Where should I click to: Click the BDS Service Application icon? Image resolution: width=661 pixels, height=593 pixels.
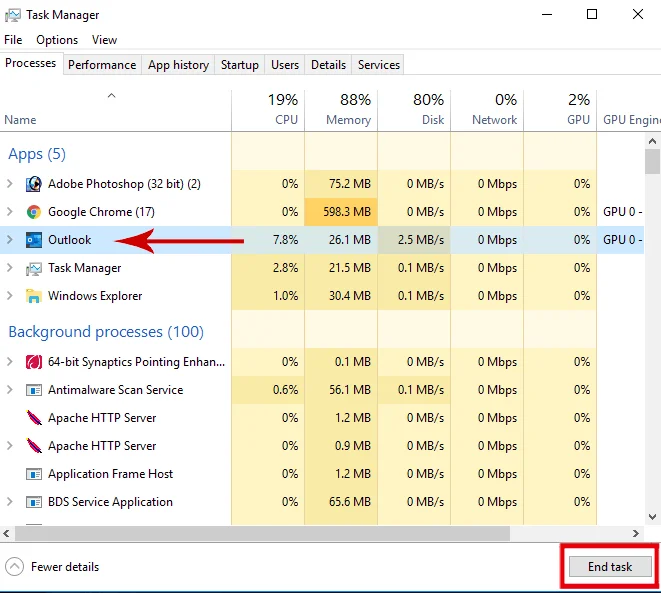(x=34, y=502)
